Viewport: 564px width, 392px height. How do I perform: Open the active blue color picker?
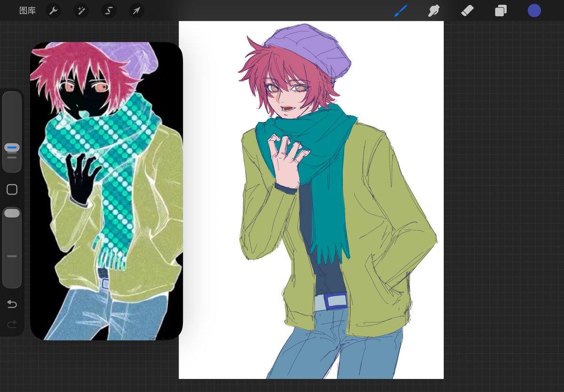(534, 10)
